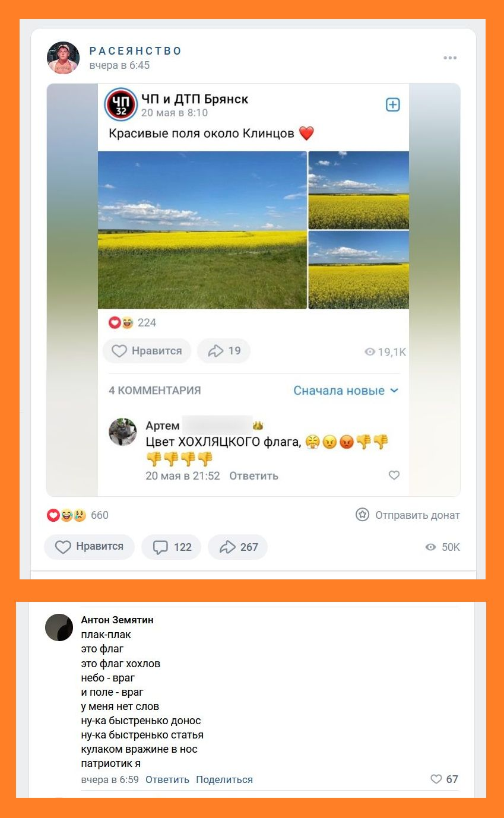The width and height of the screenshot is (504, 818).
Task: Click Отправить донат
Action: (408, 515)
